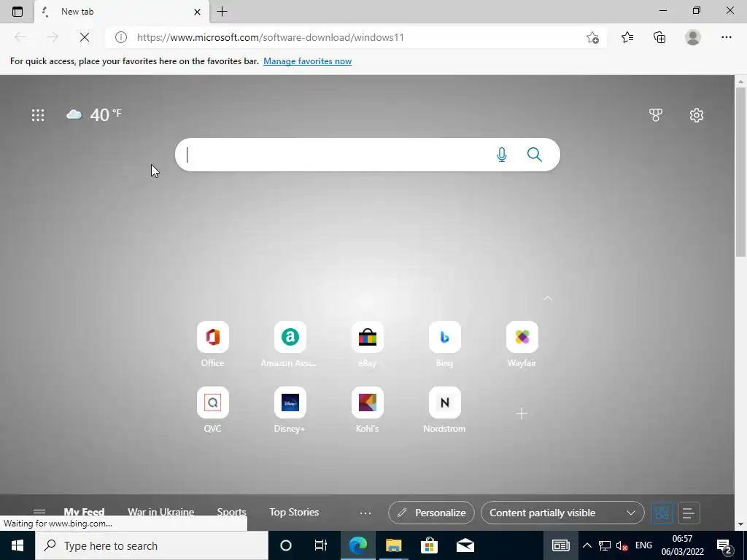Open page settings gear
The height and width of the screenshot is (560, 747).
(x=697, y=114)
